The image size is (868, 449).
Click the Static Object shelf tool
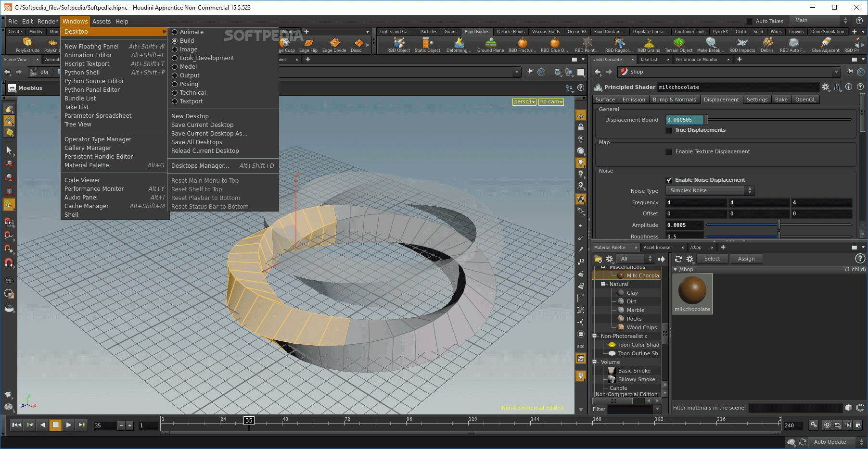pyautogui.click(x=427, y=45)
